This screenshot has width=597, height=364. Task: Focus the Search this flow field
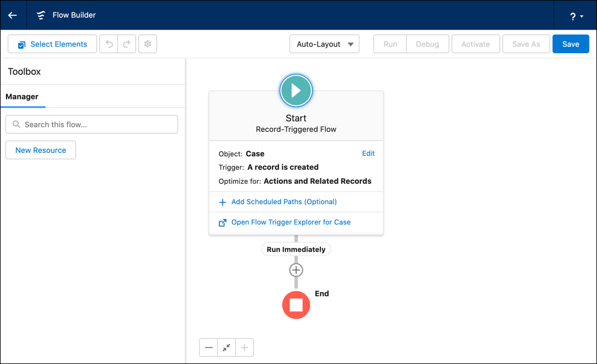(92, 124)
